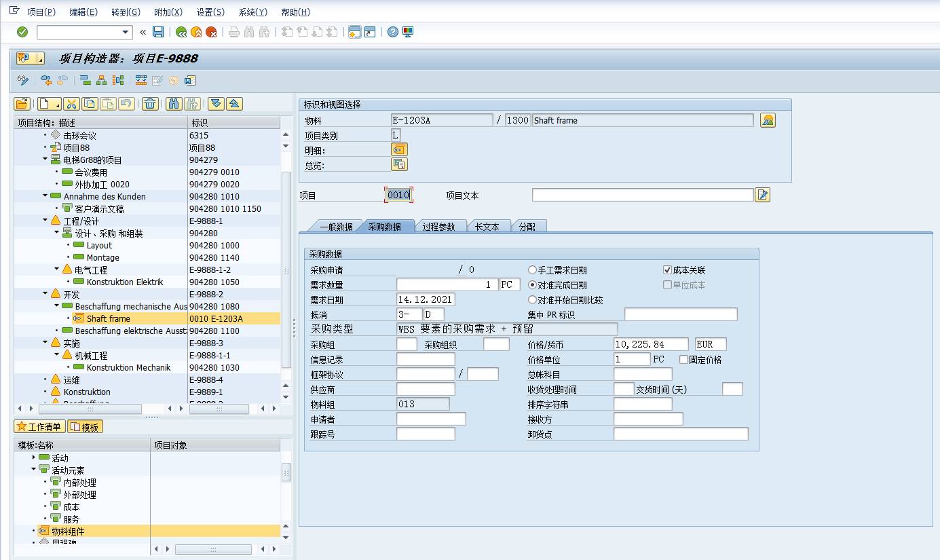Select the Trash can delete icon
The width and height of the screenshot is (940, 560).
click(149, 103)
